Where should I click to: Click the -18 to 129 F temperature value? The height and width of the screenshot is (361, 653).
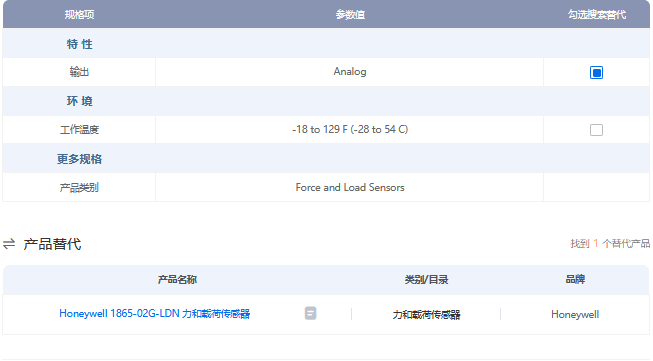click(x=350, y=129)
